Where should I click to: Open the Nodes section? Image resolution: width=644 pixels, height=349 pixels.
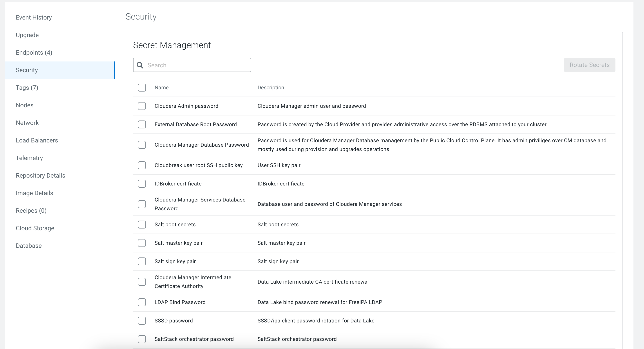(x=25, y=105)
